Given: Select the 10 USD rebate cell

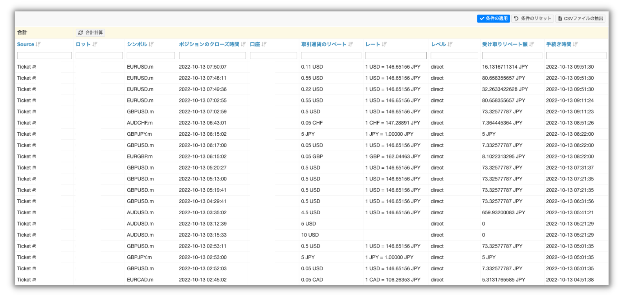Looking at the screenshot, I should point(310,235).
